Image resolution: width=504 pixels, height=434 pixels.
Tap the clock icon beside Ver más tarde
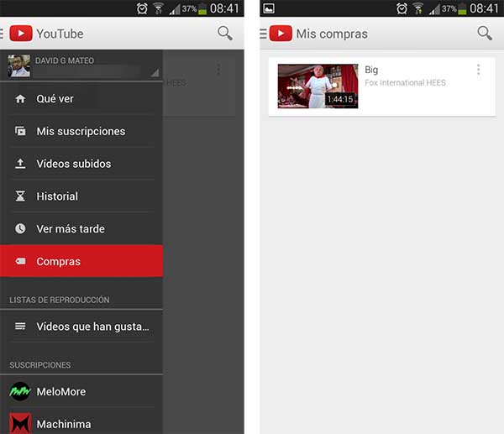click(x=20, y=228)
